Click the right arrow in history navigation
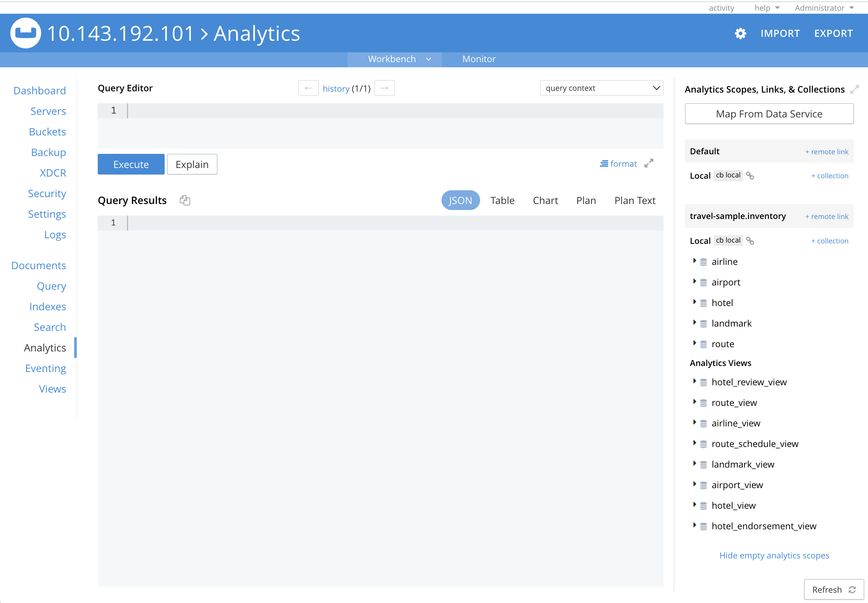Image resolution: width=868 pixels, height=603 pixels. 384,88
